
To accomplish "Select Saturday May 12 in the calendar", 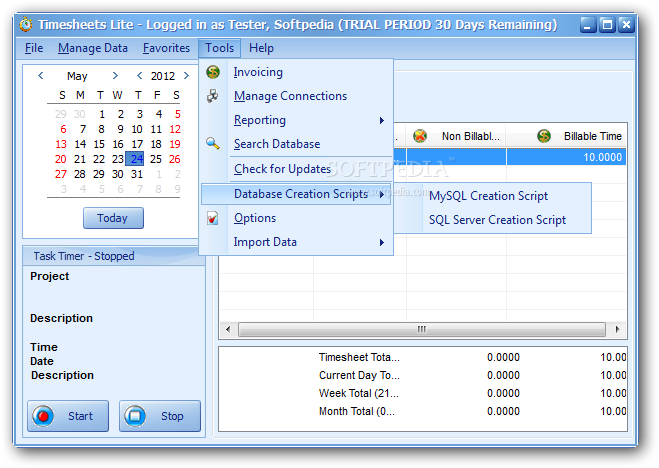I will pos(175,129).
